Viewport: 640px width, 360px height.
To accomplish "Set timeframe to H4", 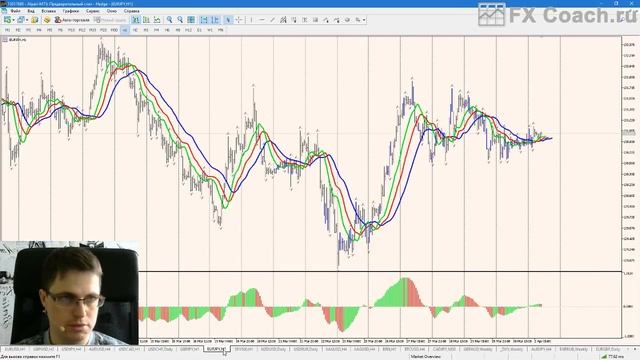I will (157, 30).
